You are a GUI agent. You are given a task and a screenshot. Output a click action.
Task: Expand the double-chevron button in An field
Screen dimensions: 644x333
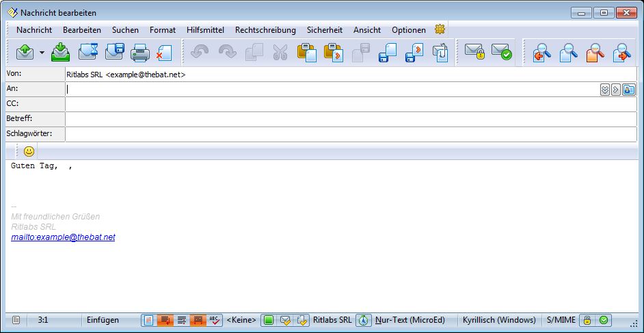click(604, 90)
